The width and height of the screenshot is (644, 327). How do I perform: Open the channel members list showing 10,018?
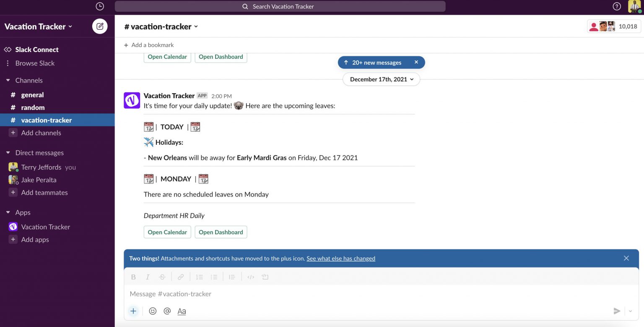[613, 26]
